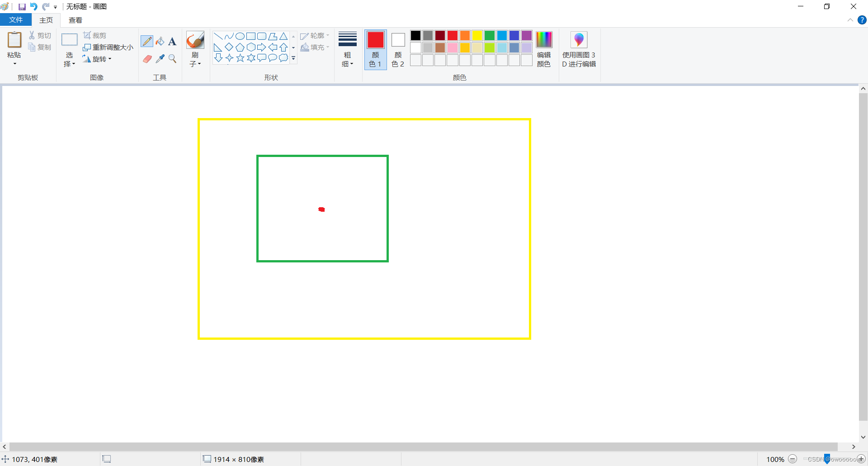
Task: Click the horizontal scrollbar left arrow
Action: pos(5,447)
